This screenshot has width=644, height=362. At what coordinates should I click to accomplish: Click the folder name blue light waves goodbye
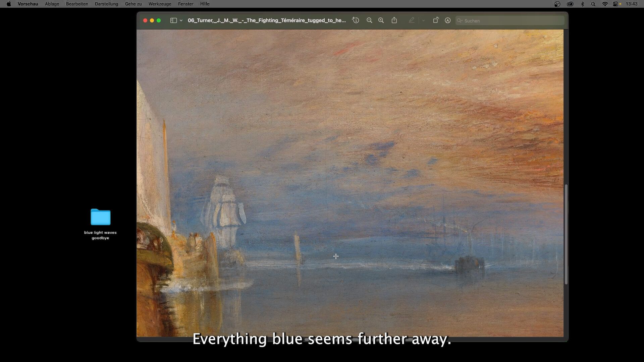click(100, 235)
